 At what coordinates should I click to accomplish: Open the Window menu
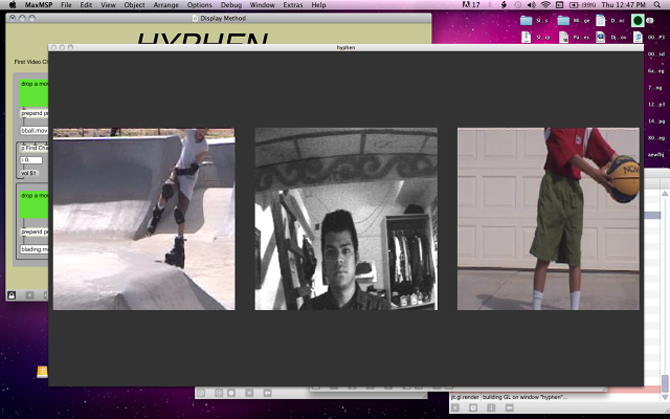tap(262, 5)
